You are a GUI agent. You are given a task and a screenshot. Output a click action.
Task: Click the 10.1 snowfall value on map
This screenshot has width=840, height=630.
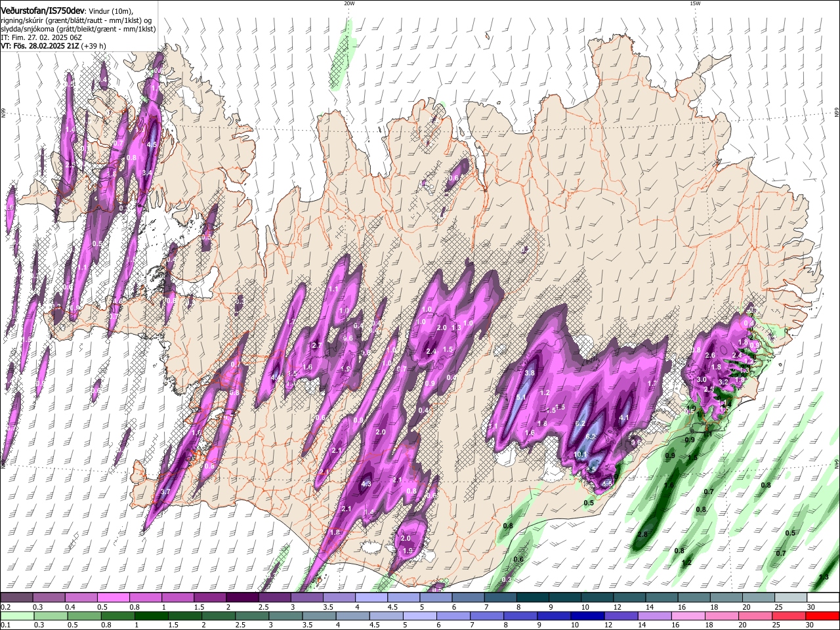point(581,455)
